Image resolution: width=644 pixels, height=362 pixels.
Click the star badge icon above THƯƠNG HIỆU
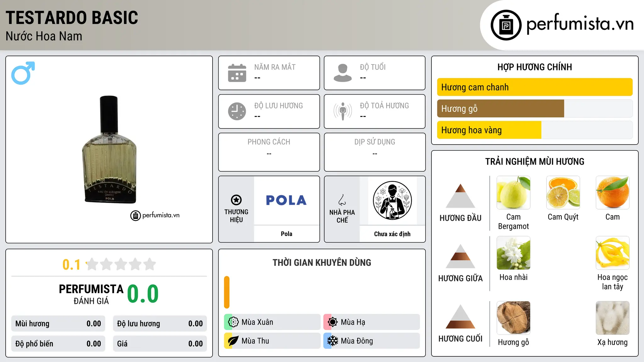click(236, 200)
